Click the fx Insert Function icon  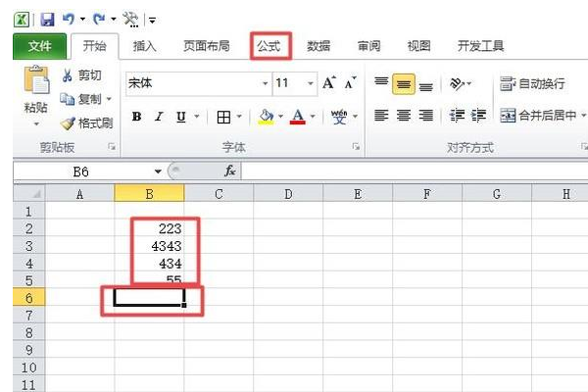[230, 171]
